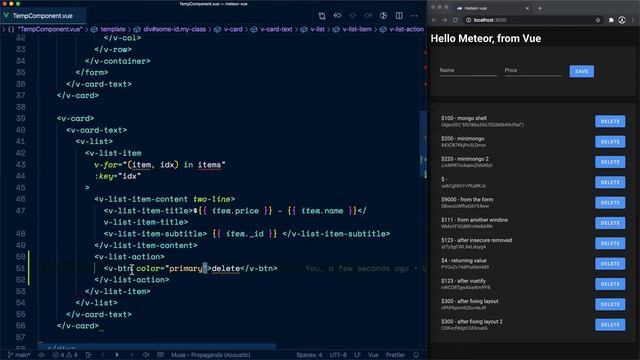Click the TempComponent.vue breadcrumb
Screen dimensions: 640x360
click(x=50, y=29)
